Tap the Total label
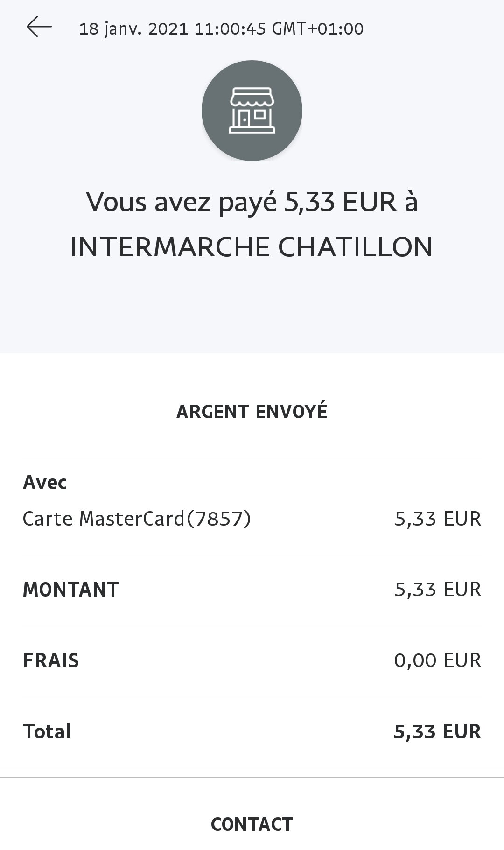Viewport: 504px width, 850px height. click(x=47, y=731)
